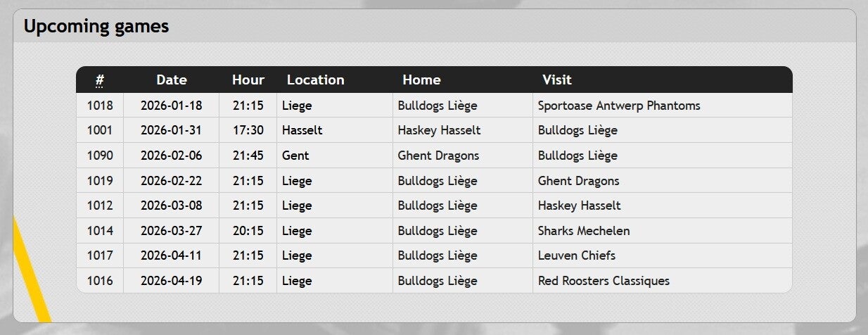Click the Hasselt location cell
The width and height of the screenshot is (868, 335).
tap(302, 130)
